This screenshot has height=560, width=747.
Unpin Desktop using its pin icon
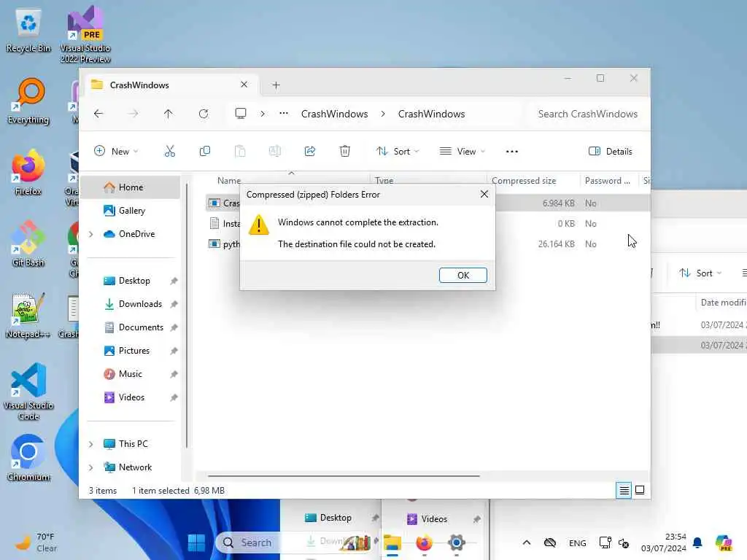174,281
